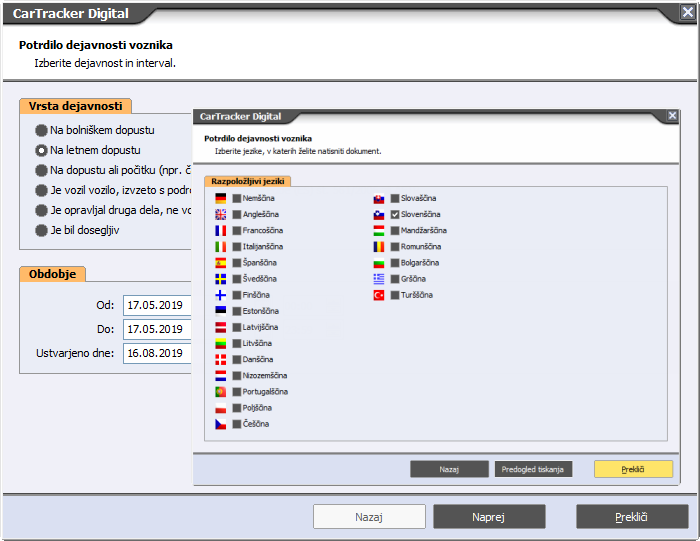Toggle the Slovaščina checkbox

[x=395, y=198]
